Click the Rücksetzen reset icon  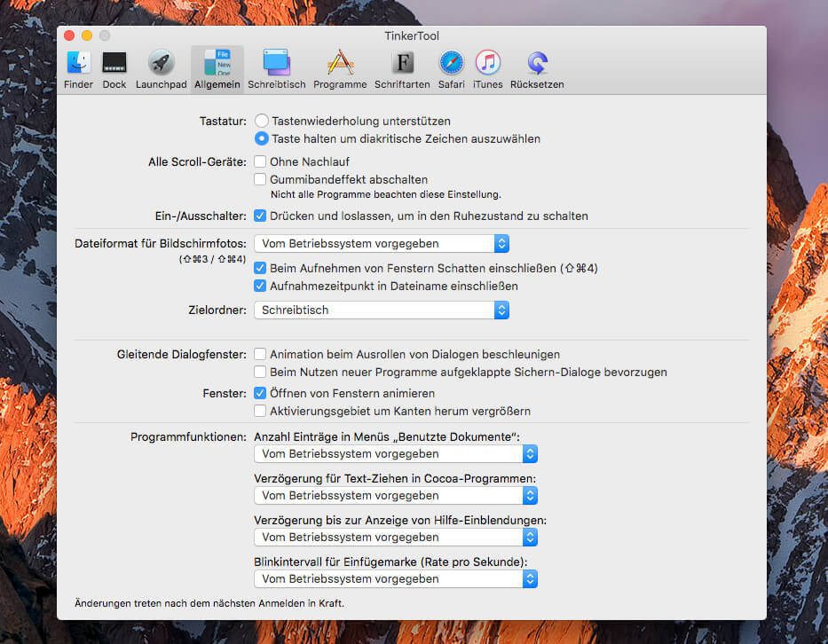click(x=536, y=63)
